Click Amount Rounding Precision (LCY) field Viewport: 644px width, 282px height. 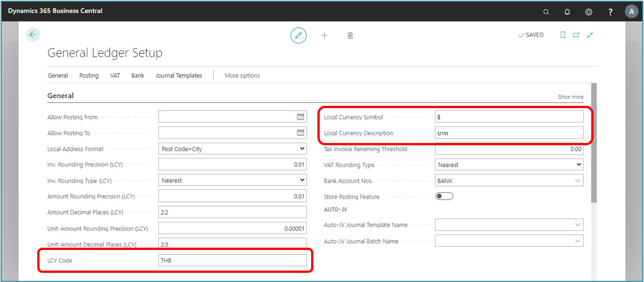click(233, 196)
